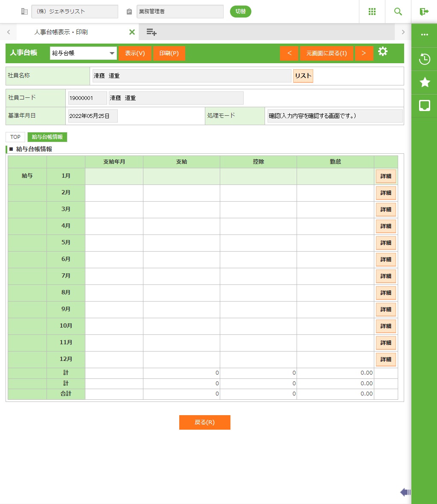Click the add new tab icon

coord(151,32)
